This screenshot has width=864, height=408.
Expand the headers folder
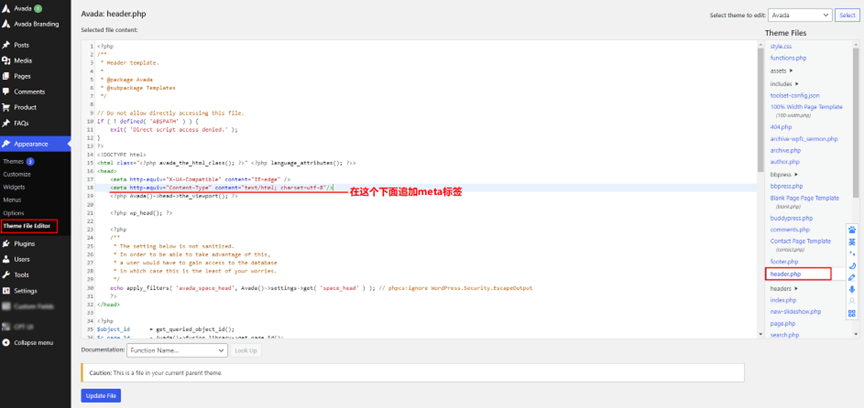tap(784, 288)
